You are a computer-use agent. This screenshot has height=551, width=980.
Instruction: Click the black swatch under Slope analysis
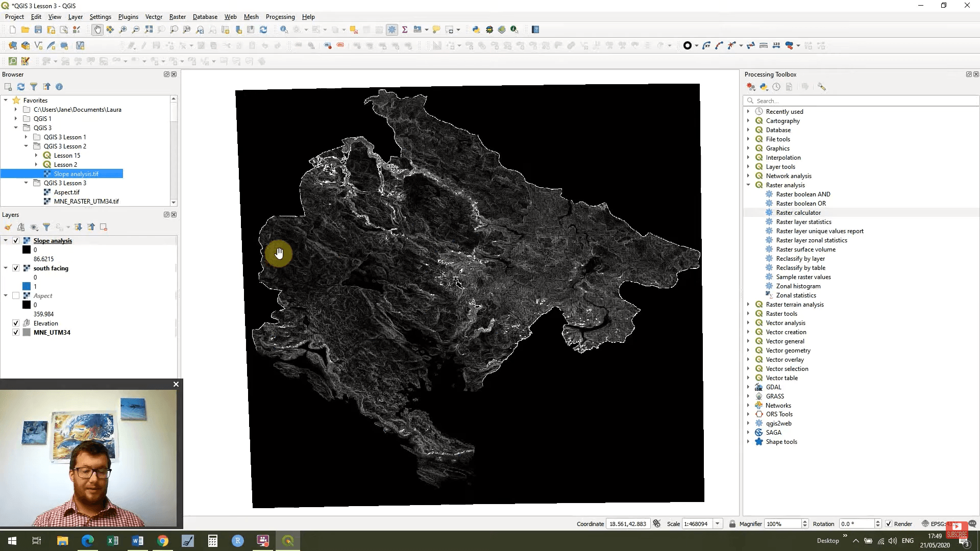[27, 250]
